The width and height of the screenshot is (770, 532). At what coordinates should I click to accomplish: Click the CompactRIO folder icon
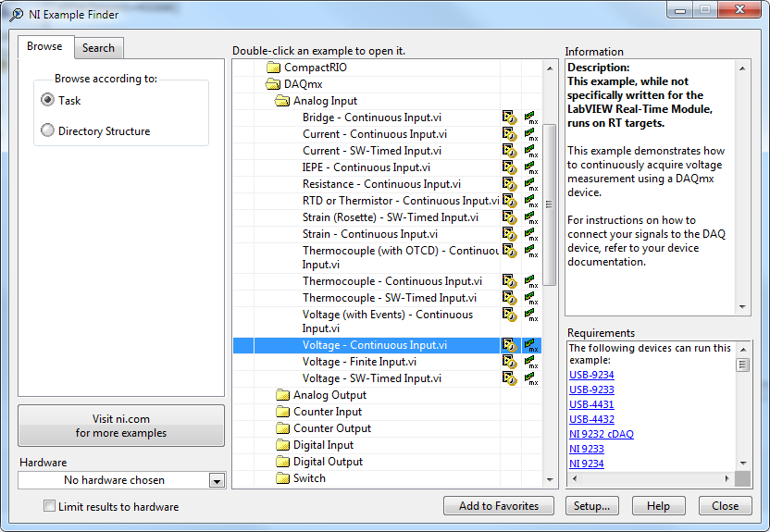274,68
